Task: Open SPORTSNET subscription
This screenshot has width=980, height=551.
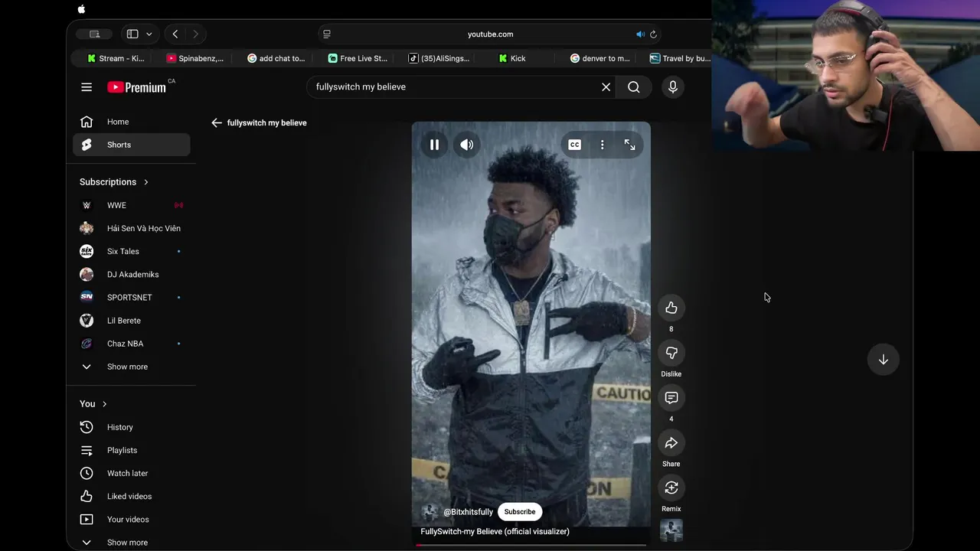Action: click(x=131, y=297)
